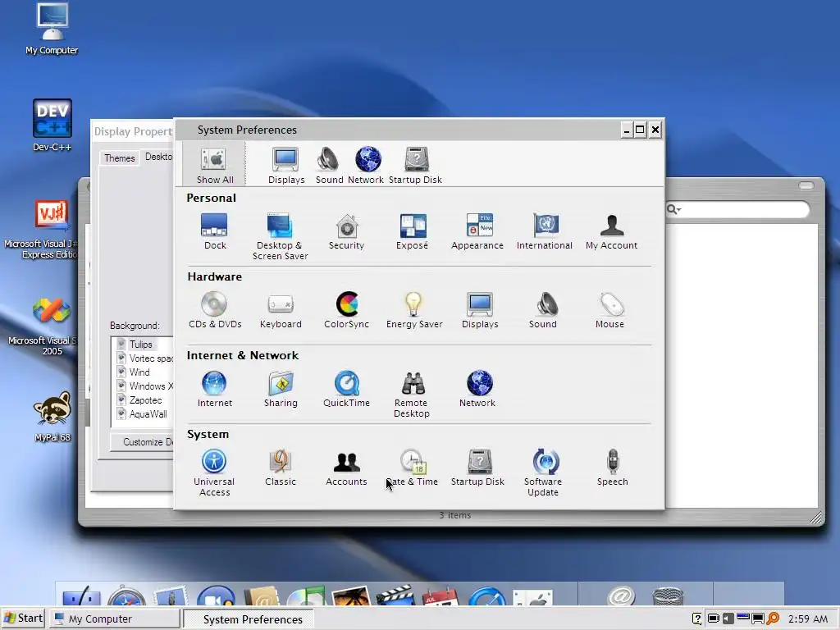This screenshot has height=630, width=840.
Task: Open the Appearance preference pane
Action: [x=477, y=231]
